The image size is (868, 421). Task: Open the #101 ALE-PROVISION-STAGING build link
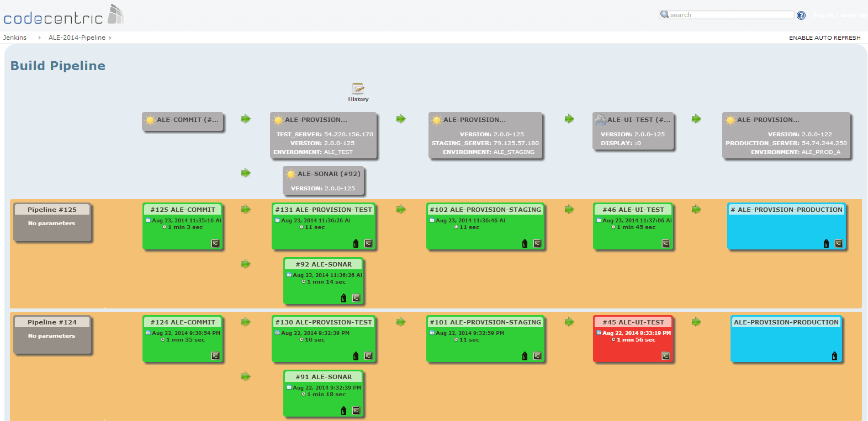click(x=485, y=322)
